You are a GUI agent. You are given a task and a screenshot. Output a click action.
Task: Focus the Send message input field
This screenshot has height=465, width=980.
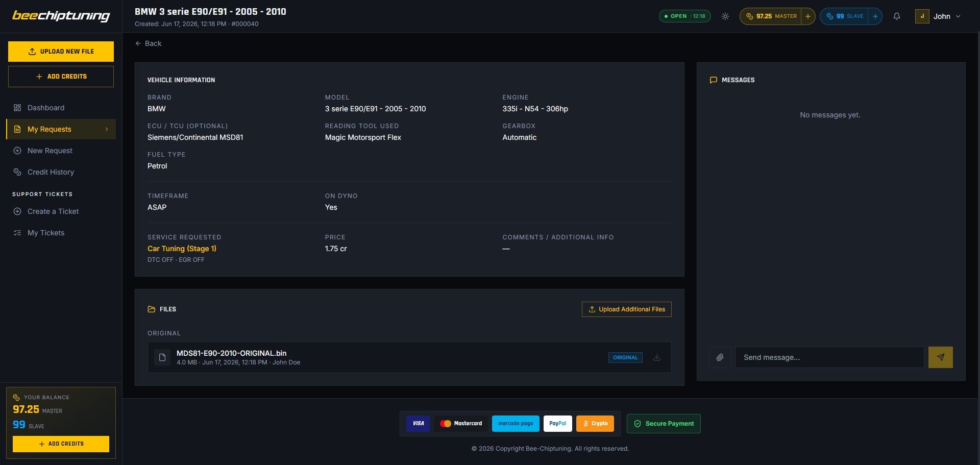[x=829, y=357]
